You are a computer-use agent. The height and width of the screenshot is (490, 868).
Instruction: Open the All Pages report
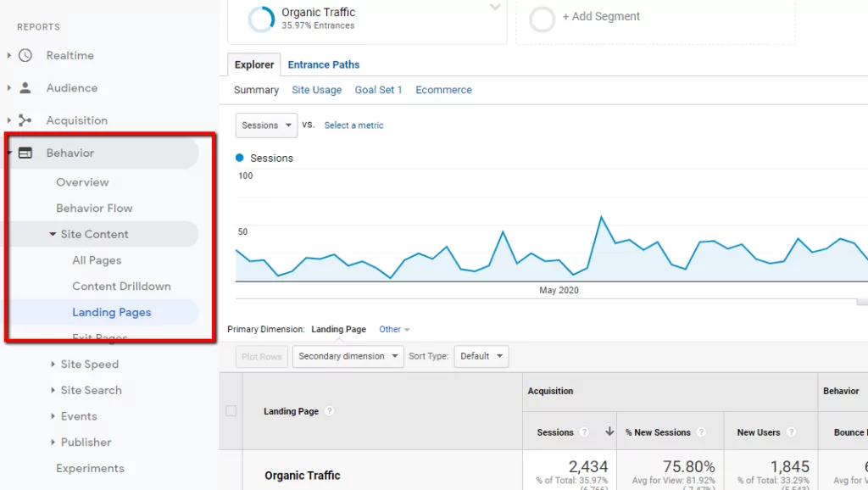97,260
